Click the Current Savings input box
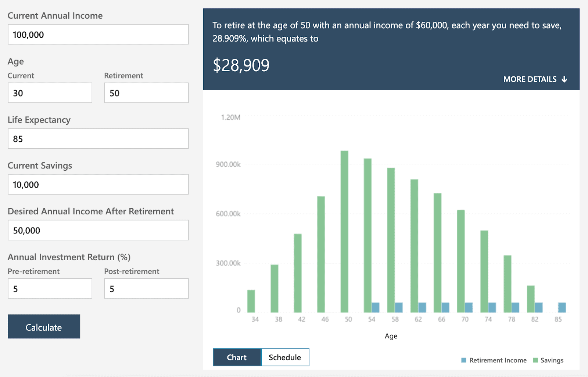This screenshot has height=377, width=588. (x=98, y=184)
